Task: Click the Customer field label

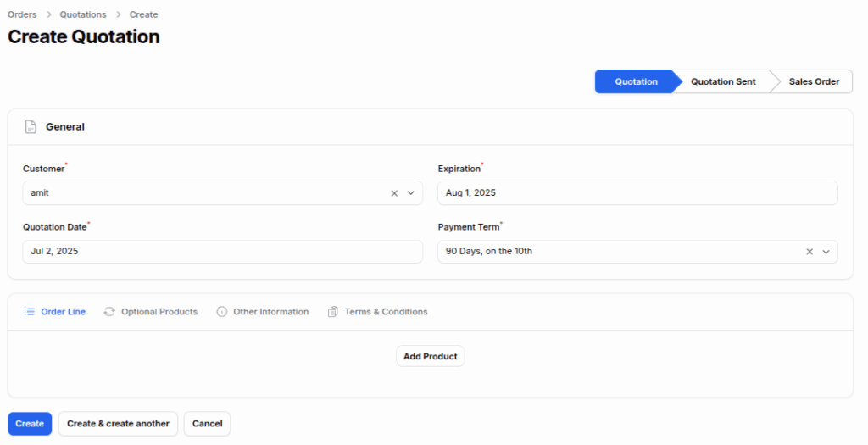Action: (44, 169)
